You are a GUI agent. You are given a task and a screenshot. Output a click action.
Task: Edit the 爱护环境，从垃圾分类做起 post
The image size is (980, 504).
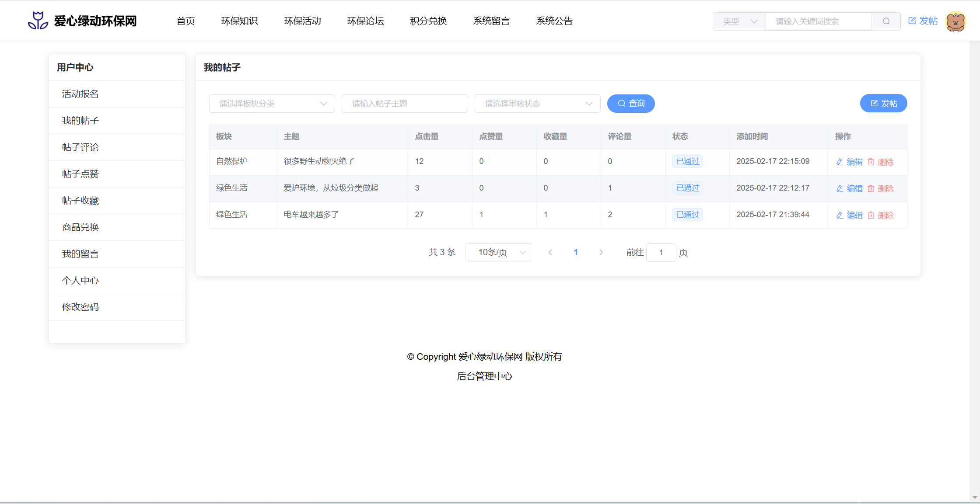pos(849,188)
